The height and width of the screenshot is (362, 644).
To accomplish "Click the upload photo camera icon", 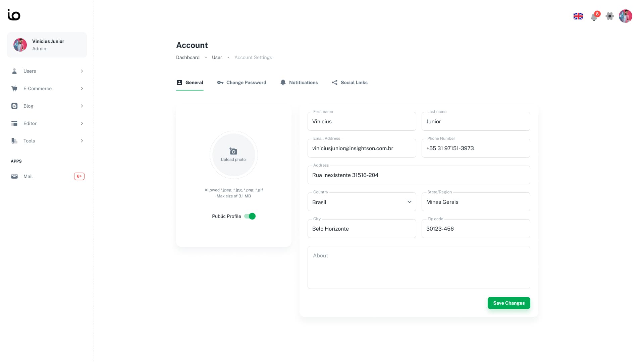I will pos(233,152).
